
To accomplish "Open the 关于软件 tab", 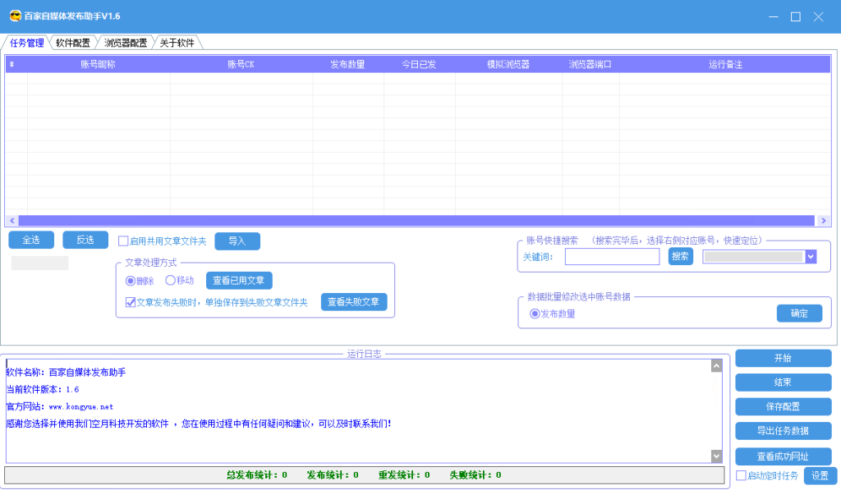I will tap(177, 43).
